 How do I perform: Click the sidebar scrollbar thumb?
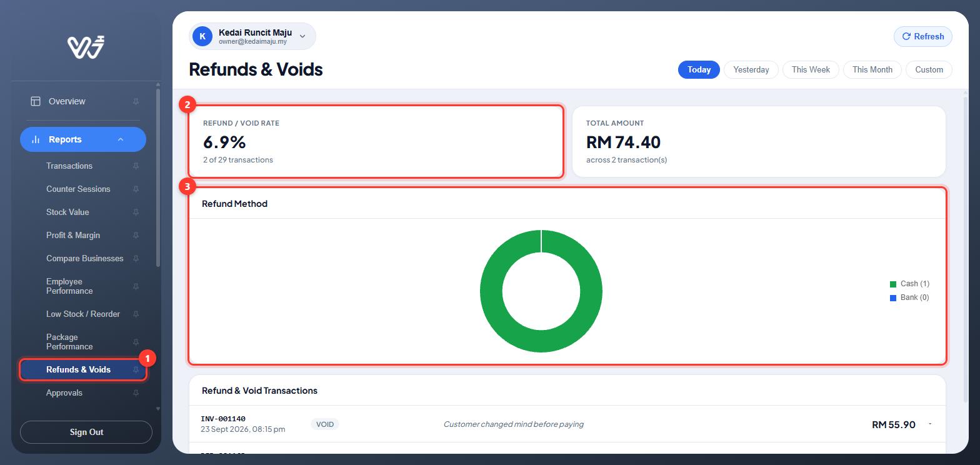coord(158,178)
